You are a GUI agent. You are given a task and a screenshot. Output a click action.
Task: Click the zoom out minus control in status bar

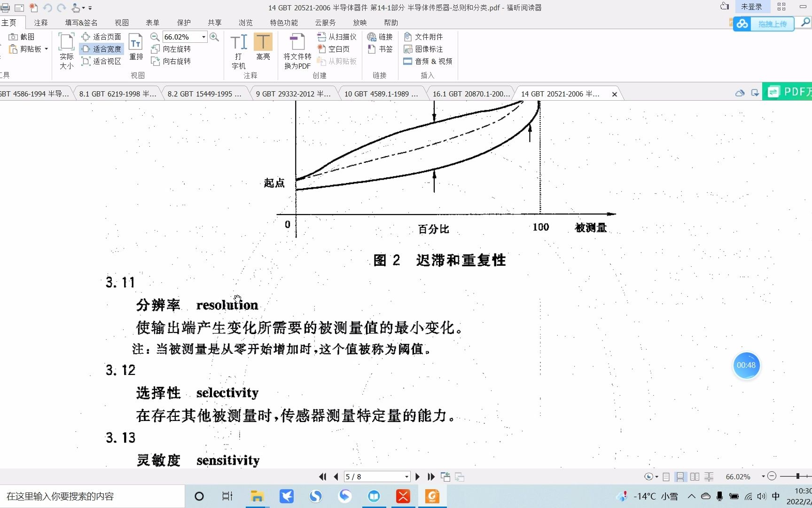pos(772,476)
